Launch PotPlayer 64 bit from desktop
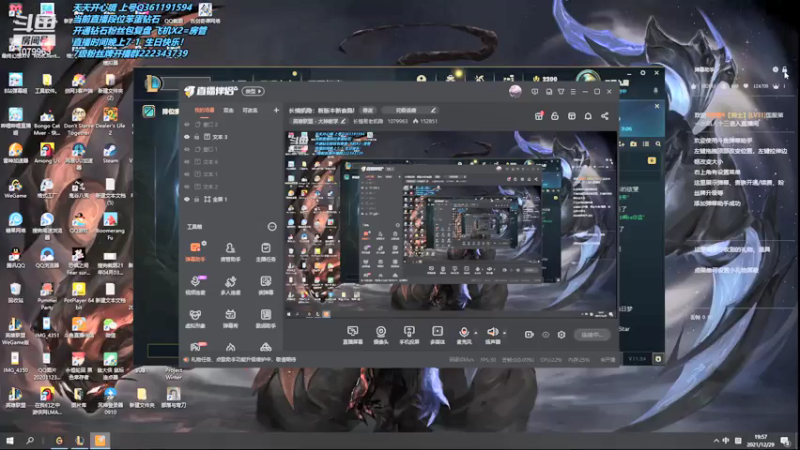 79,295
